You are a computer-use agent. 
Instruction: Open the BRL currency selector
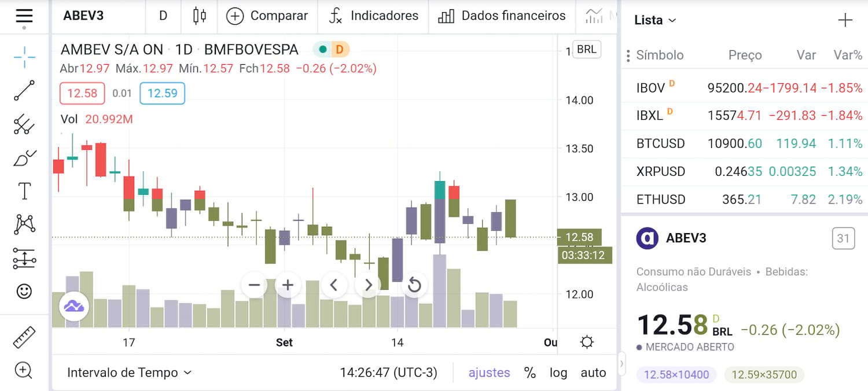[x=586, y=49]
